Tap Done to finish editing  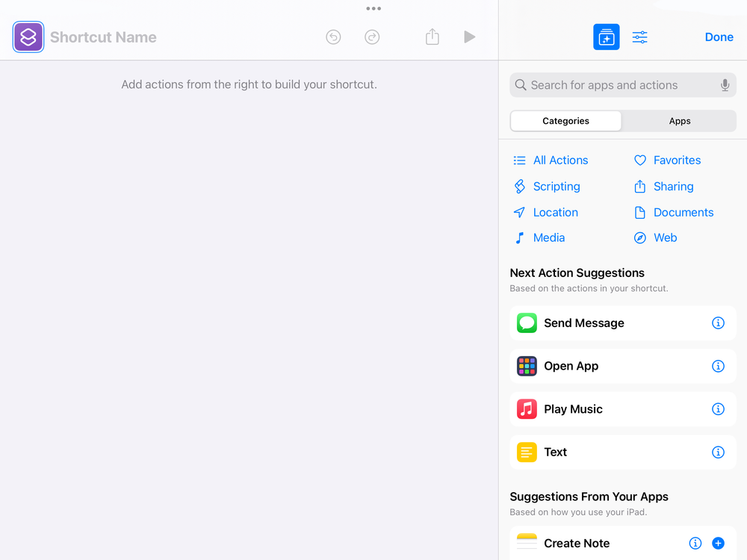point(719,37)
